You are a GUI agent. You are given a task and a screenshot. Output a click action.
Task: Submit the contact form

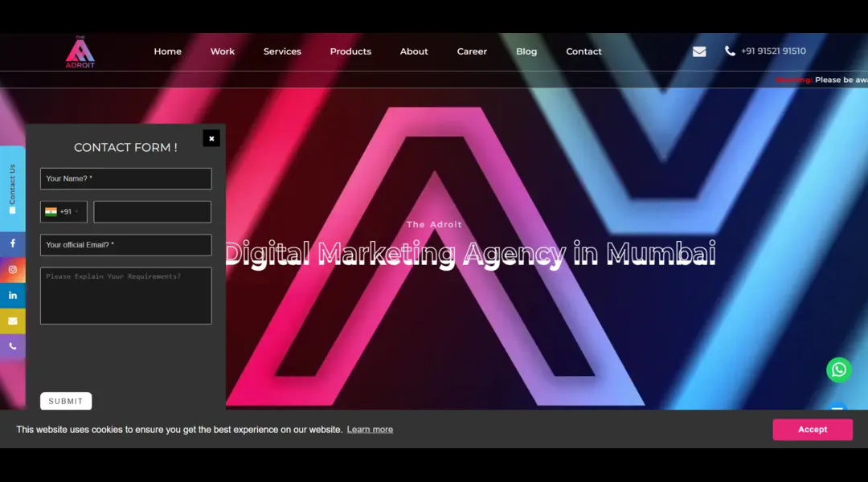(66, 401)
